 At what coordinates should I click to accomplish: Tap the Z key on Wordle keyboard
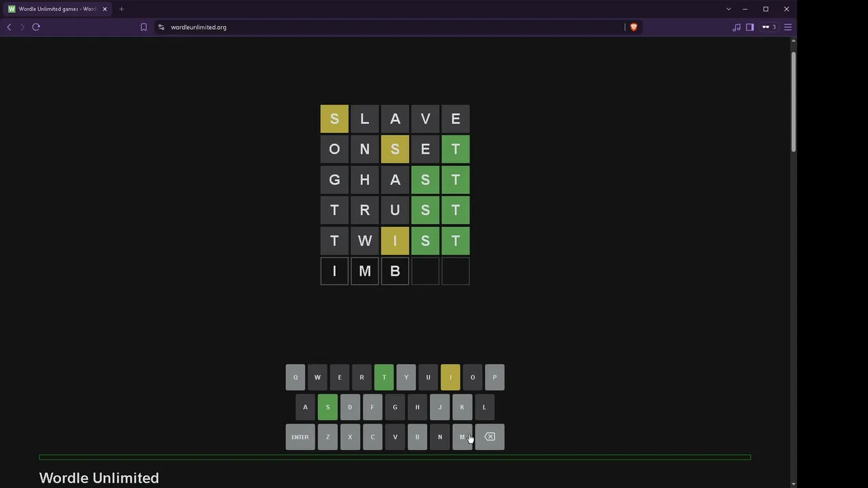coord(328,437)
